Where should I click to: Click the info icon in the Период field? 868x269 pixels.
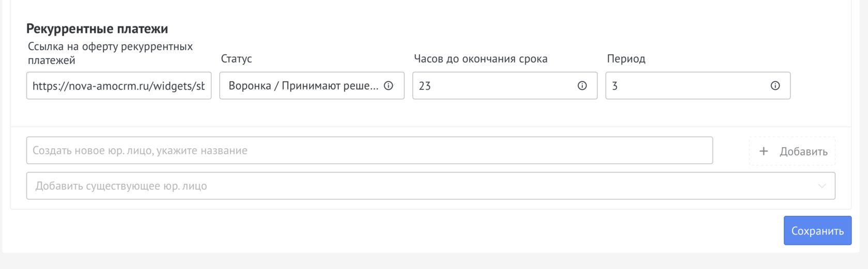click(775, 86)
